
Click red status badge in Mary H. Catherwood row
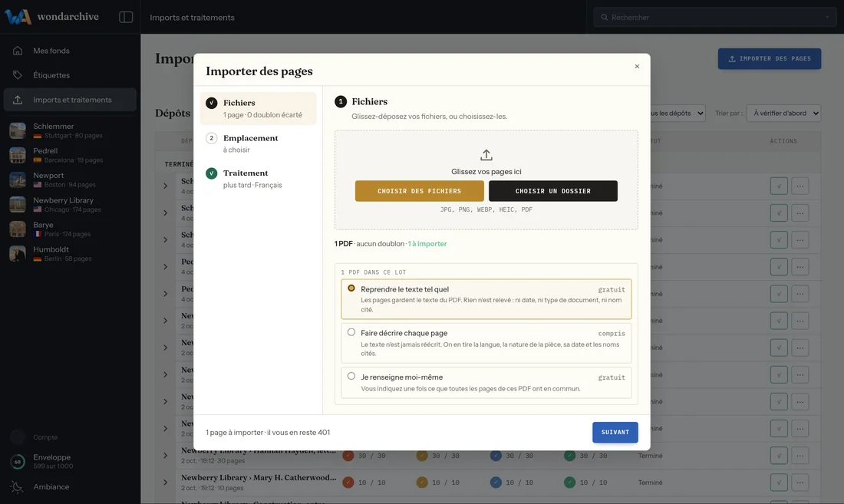tap(348, 483)
